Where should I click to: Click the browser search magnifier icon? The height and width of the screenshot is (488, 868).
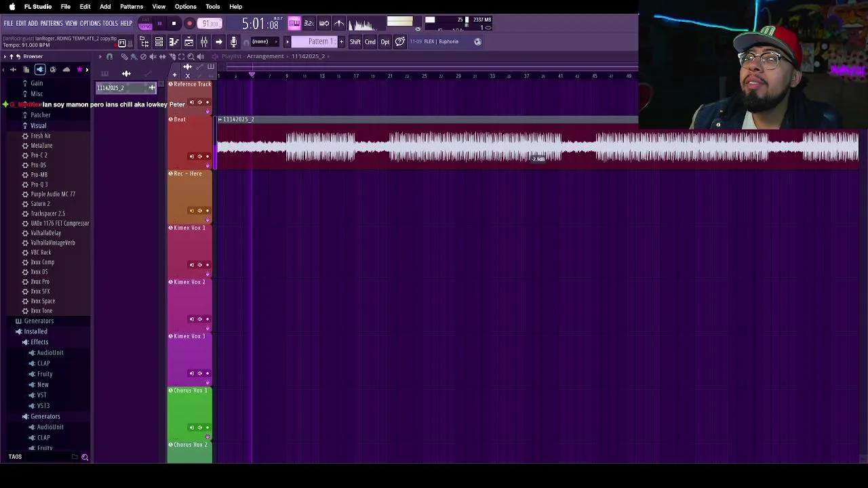click(85, 457)
